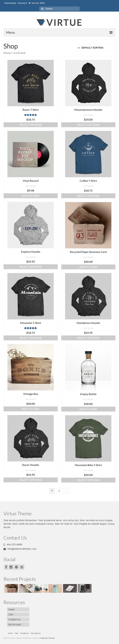Click the info@kadencethemes.com email link
The height and width of the screenshot is (644, 119).
tap(22, 549)
